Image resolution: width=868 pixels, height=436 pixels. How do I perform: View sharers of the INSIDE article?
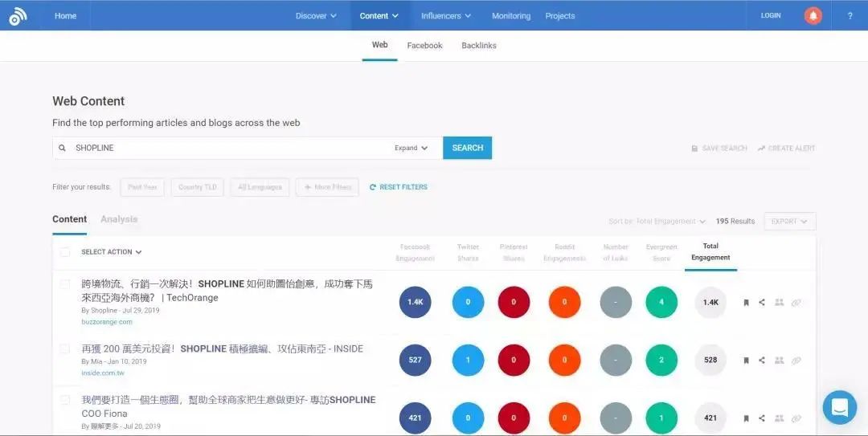pos(779,360)
